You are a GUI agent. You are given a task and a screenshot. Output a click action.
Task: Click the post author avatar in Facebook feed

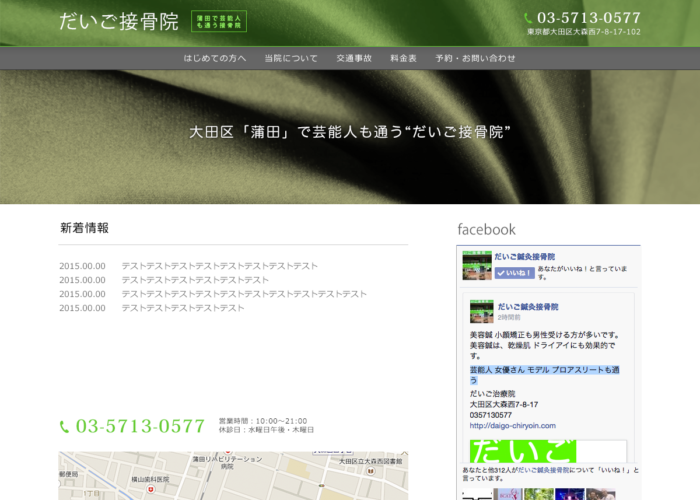click(479, 310)
